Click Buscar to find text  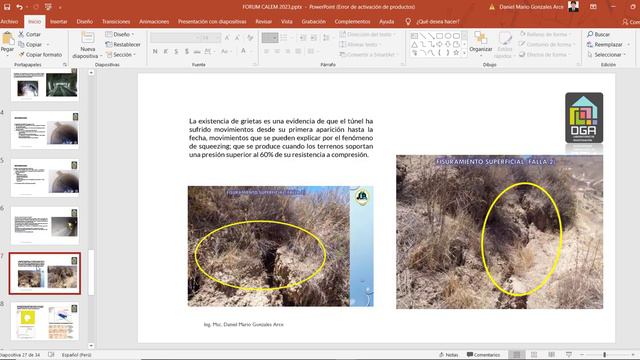tap(598, 34)
